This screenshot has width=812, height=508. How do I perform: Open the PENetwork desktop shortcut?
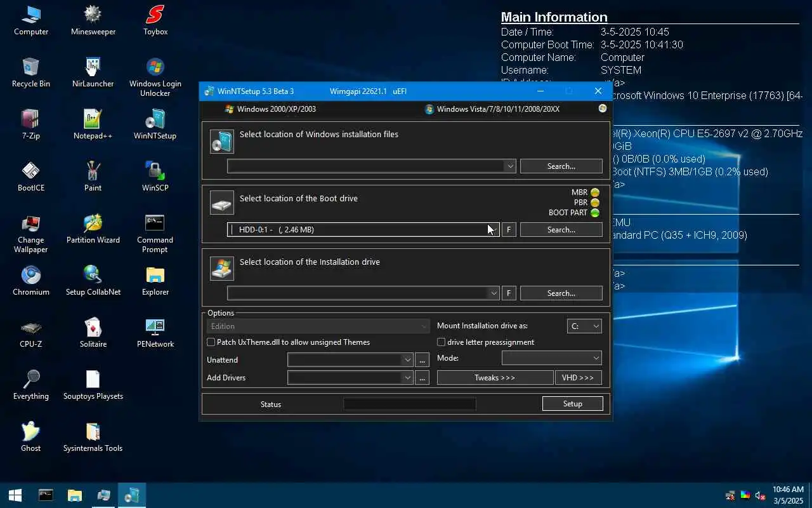(155, 333)
